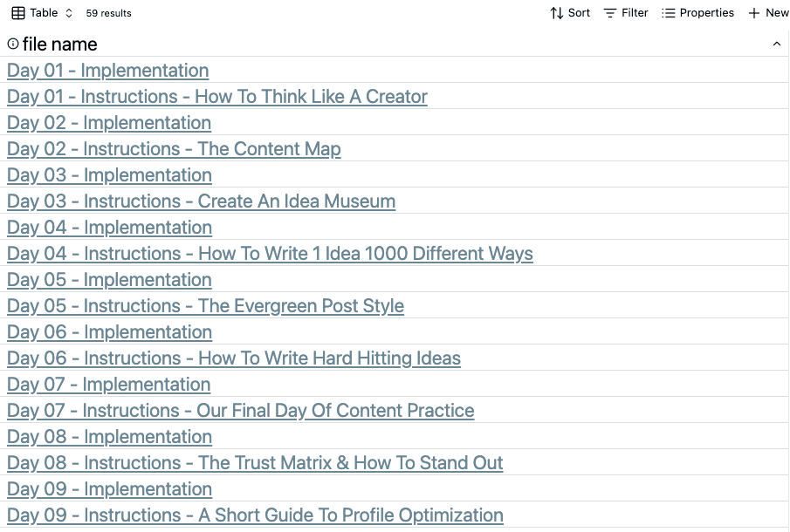Open Day 04 - Implementation
The image size is (790, 532).
pos(109,228)
